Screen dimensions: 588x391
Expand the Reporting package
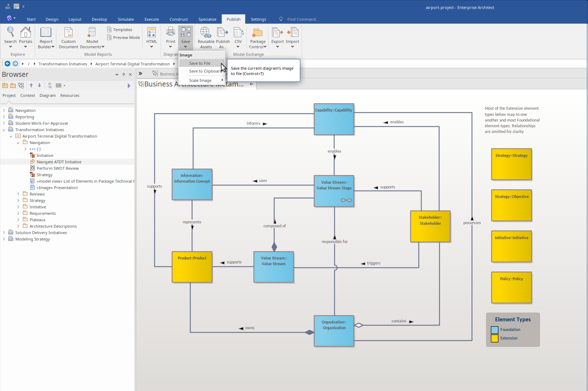[x=4, y=117]
